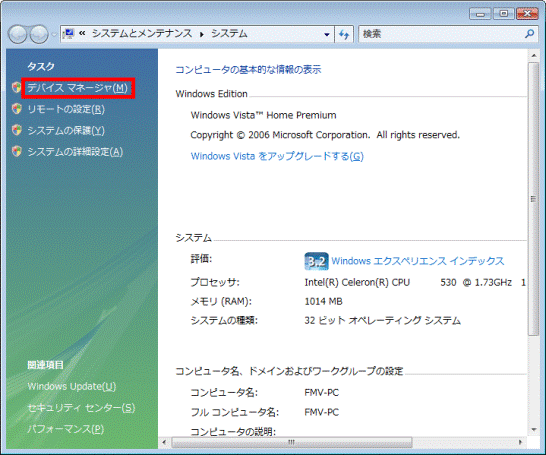Open リモートの設定(R) link
Viewport: 546px width, 455px height.
(66, 109)
